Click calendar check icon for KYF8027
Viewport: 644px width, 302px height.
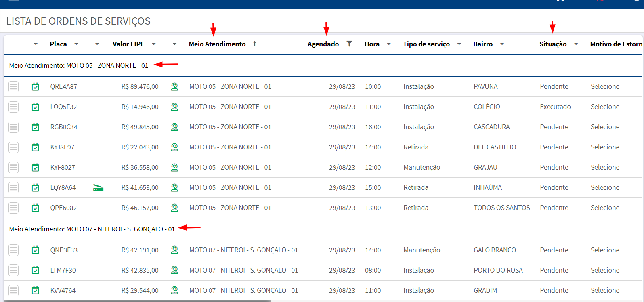tap(36, 167)
